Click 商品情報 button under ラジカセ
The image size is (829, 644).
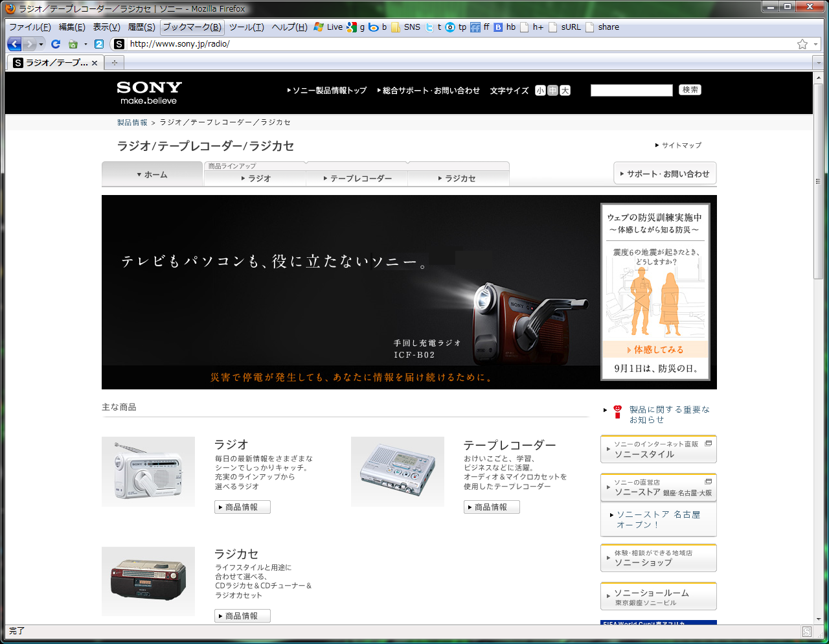pyautogui.click(x=242, y=616)
